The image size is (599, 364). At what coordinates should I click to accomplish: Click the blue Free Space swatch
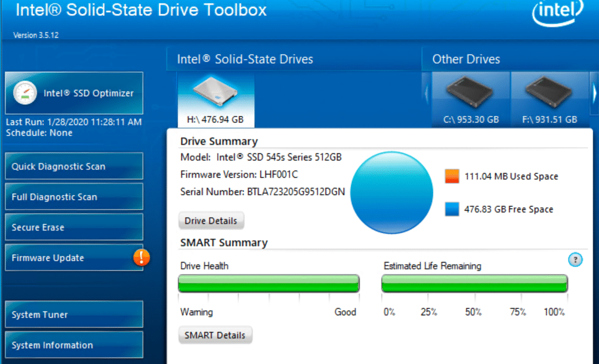[452, 209]
